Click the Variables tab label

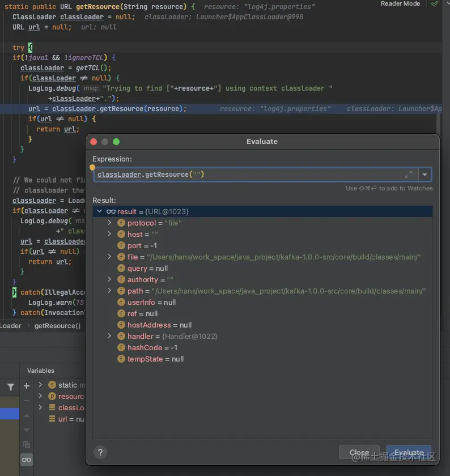40,371
